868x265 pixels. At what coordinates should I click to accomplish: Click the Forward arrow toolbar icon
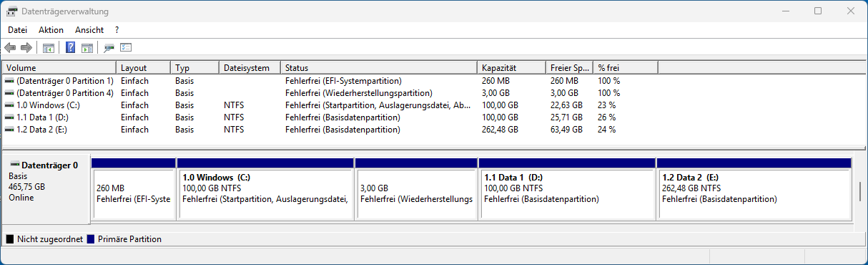click(x=26, y=48)
